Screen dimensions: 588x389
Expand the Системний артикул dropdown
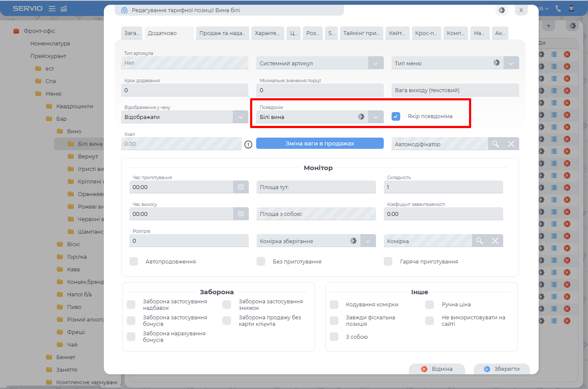(x=376, y=63)
